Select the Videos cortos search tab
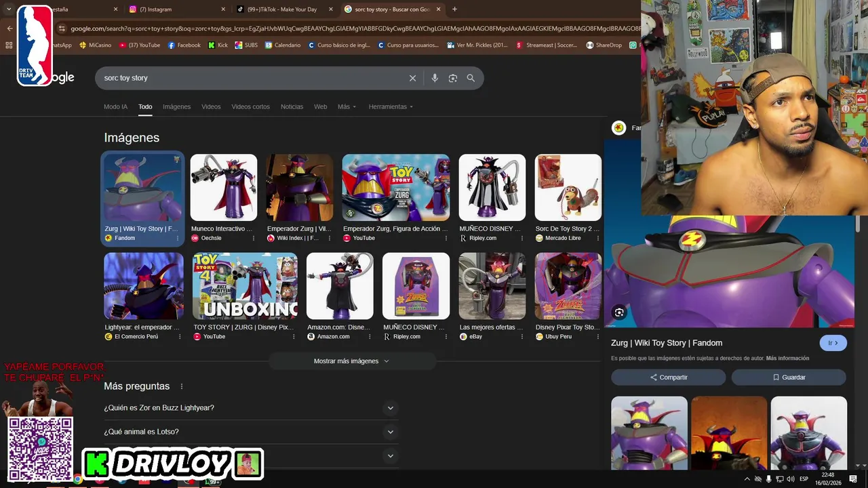The image size is (868, 488). [250, 107]
